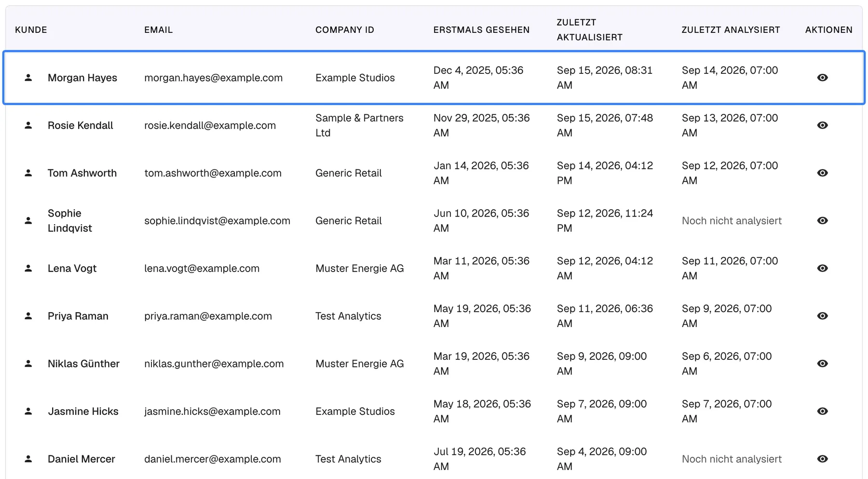Click the date Sep 9, 2026, 07:00 AM
Viewport: 868px width, 479px height.
tap(727, 316)
